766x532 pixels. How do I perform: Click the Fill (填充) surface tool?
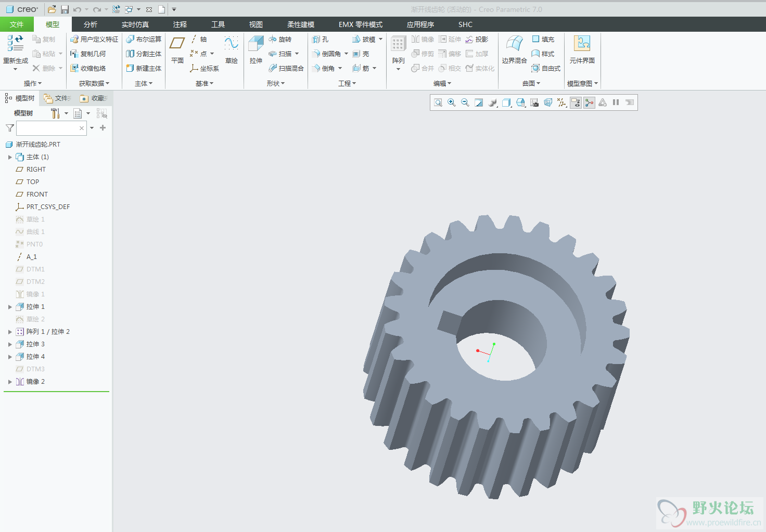(x=543, y=39)
